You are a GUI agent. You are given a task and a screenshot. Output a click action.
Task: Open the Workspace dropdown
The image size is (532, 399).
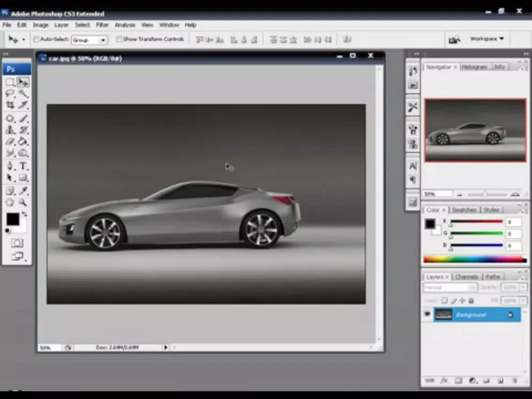[487, 39]
